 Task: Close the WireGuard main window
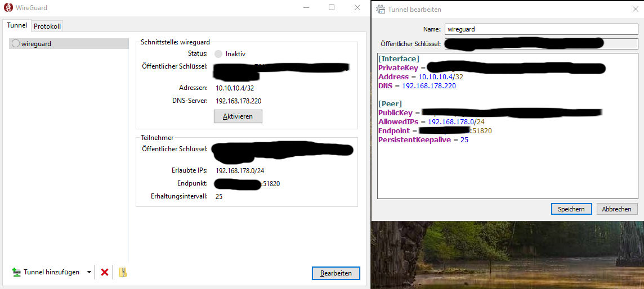click(x=357, y=7)
